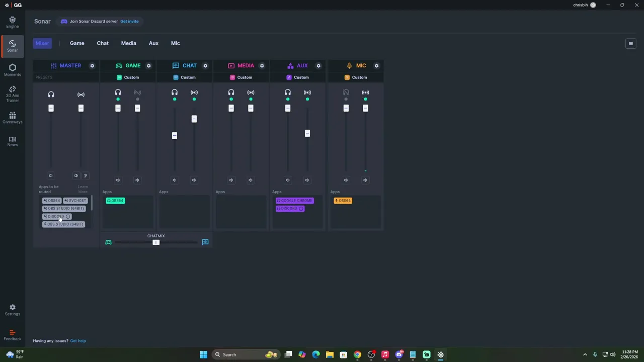Click Learn More in Master panel
This screenshot has height=362, width=644.
[x=83, y=189]
